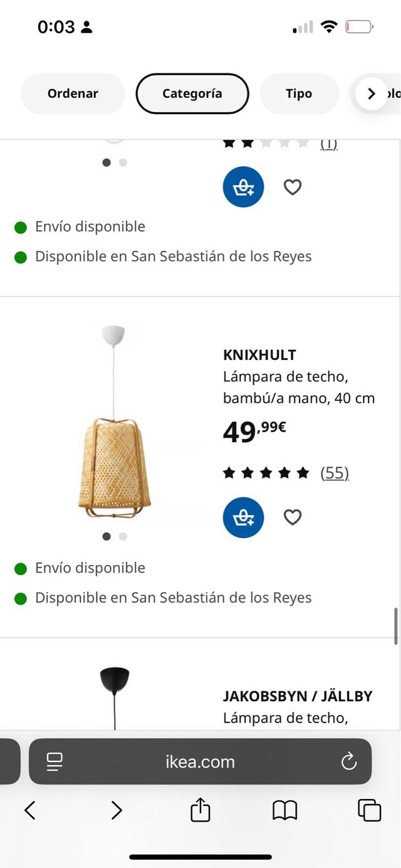
Task: Add KNIXHULT lamp to shopping basket
Action: 243,517
